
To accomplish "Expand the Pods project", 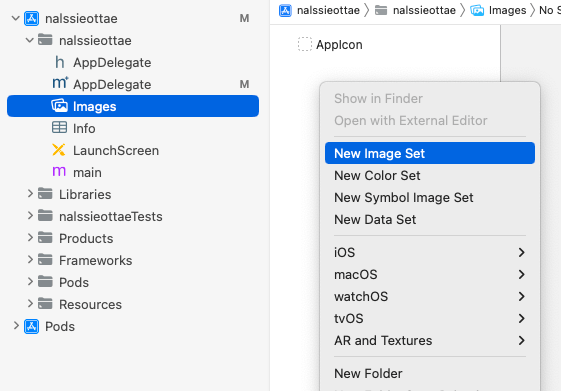I will pyautogui.click(x=16, y=326).
